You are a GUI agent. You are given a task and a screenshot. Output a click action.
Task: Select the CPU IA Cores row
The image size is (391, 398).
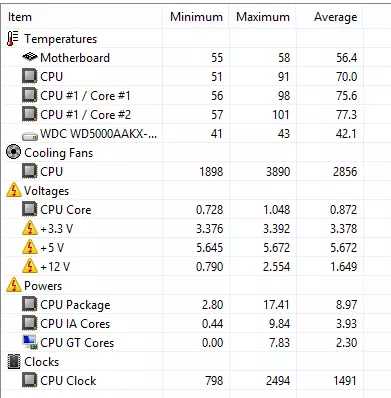182,323
